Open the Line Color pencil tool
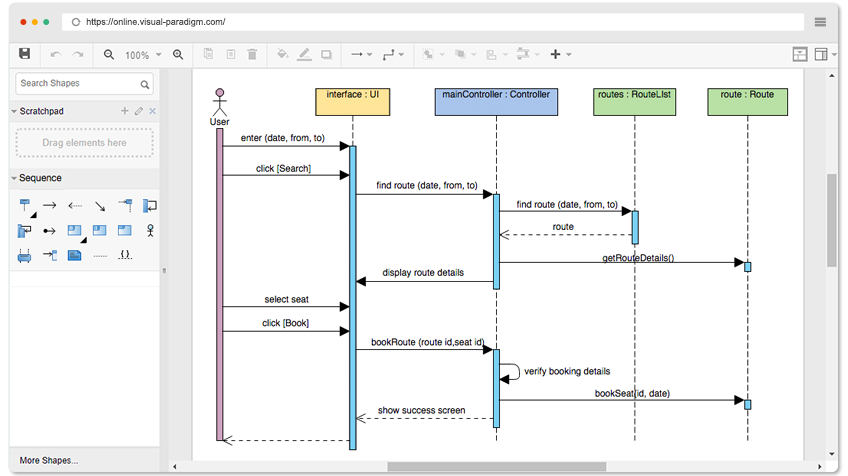The width and height of the screenshot is (848, 476). pyautogui.click(x=304, y=54)
